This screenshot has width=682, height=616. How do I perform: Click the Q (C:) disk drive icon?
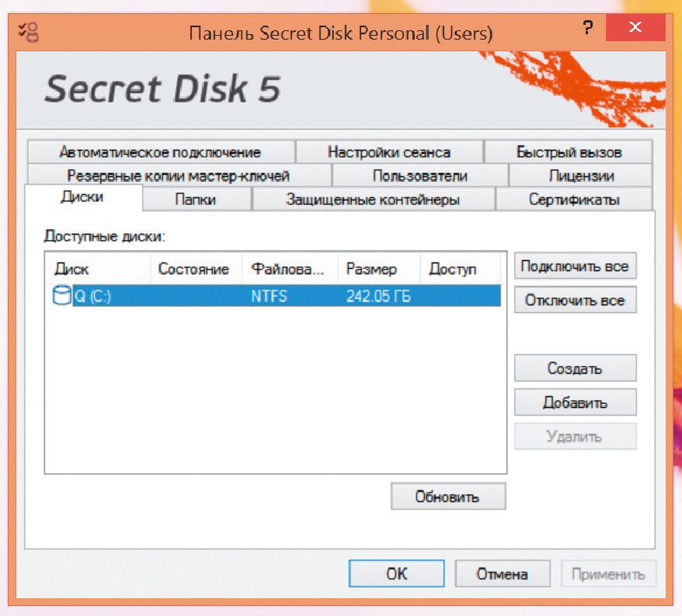click(61, 296)
